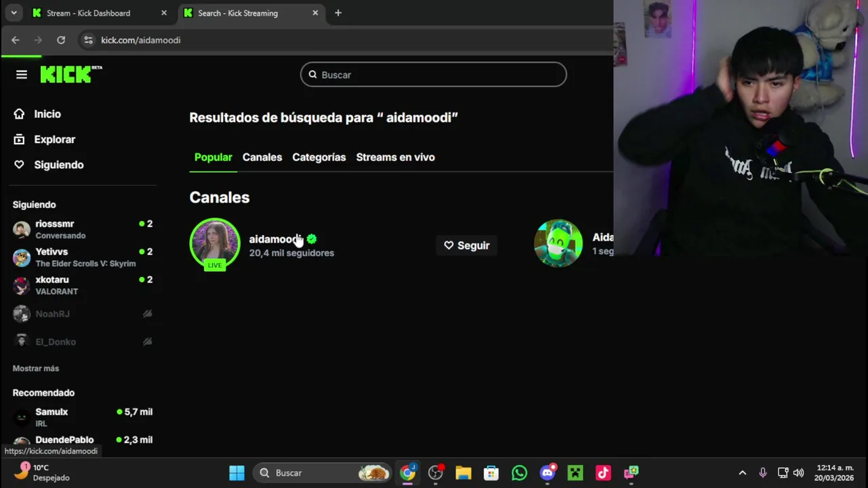Open DuendePablo recommended channel
868x488 pixels.
[83, 441]
